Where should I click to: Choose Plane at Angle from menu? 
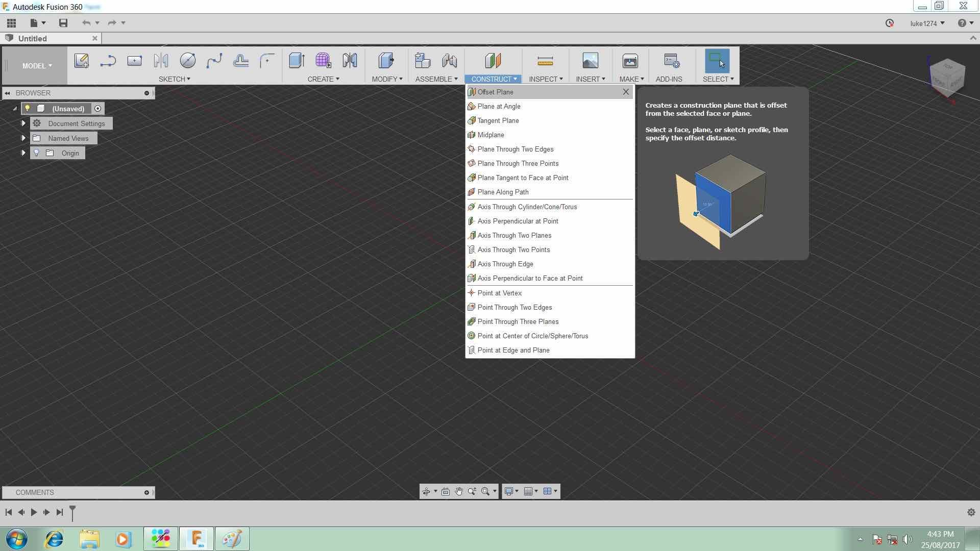tap(550, 106)
